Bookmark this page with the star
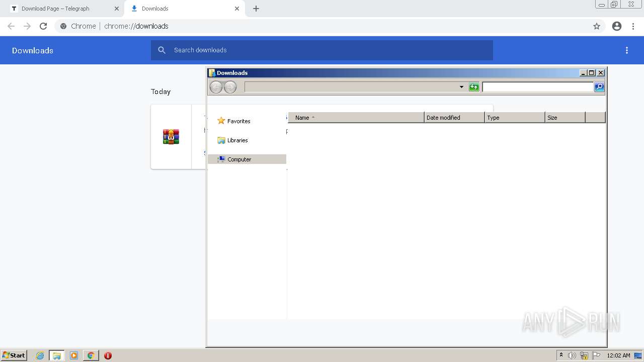This screenshot has height=362, width=644. 597,26
